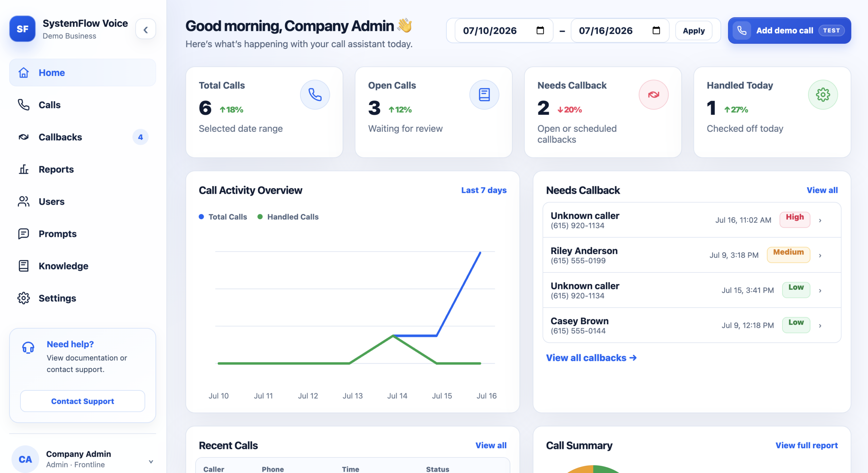The image size is (868, 473).
Task: Click the CA user avatar
Action: click(25, 459)
